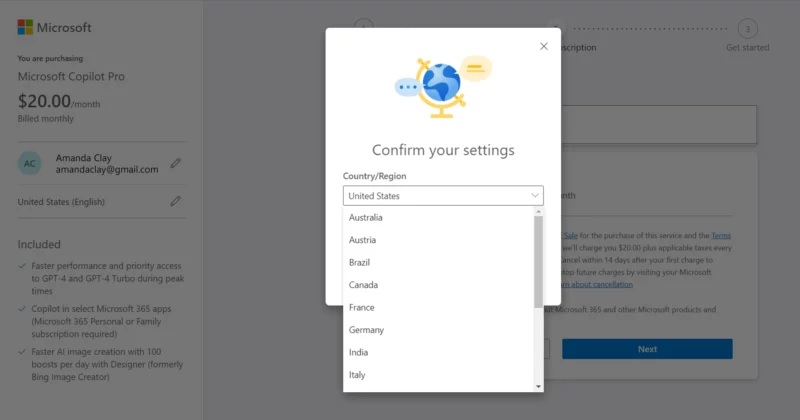800x420 pixels.
Task: Select Italy in the country list
Action: (x=438, y=375)
